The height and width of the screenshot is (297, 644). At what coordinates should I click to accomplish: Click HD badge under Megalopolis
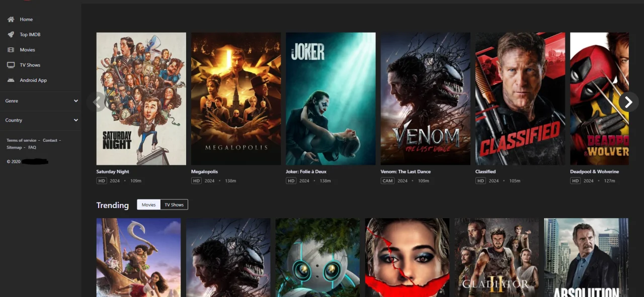(196, 181)
